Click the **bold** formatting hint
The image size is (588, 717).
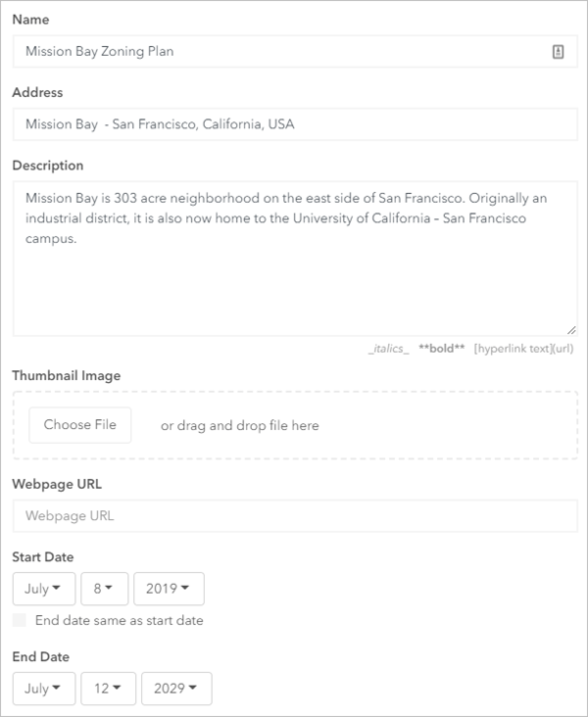(x=441, y=349)
